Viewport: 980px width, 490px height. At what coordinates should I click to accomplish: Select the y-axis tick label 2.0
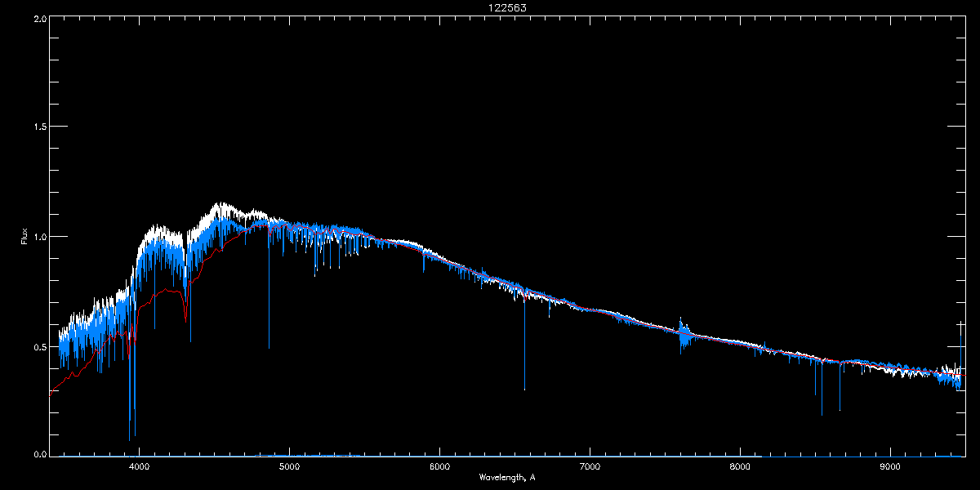coord(39,18)
